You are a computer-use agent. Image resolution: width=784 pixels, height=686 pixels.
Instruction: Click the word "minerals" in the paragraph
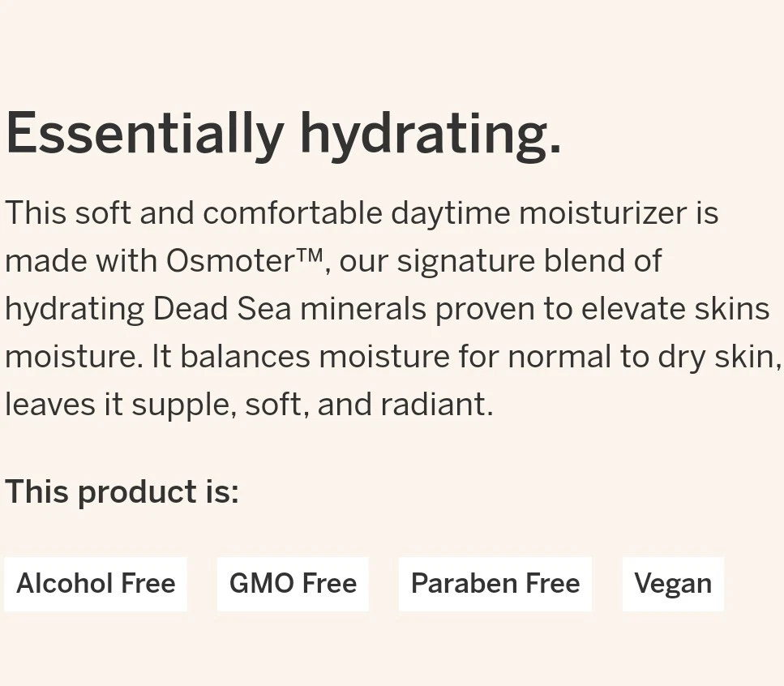[x=362, y=309]
